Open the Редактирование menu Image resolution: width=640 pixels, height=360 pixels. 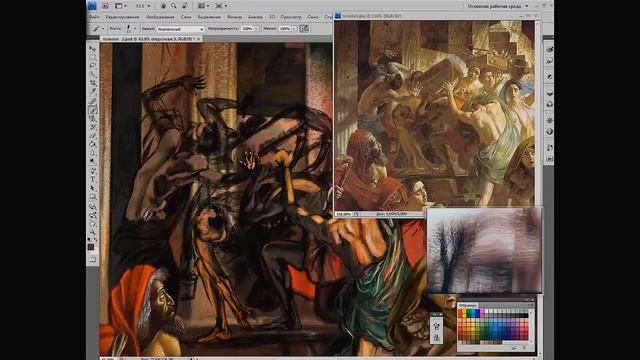click(122, 17)
